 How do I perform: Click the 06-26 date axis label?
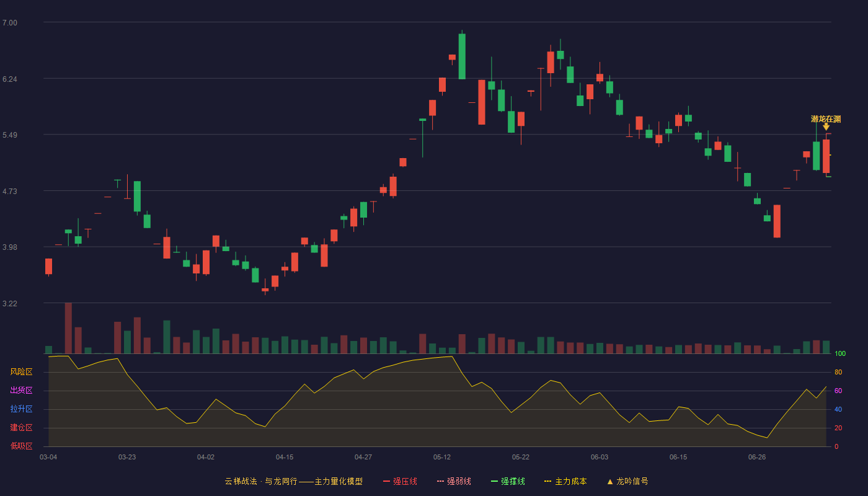(x=757, y=457)
